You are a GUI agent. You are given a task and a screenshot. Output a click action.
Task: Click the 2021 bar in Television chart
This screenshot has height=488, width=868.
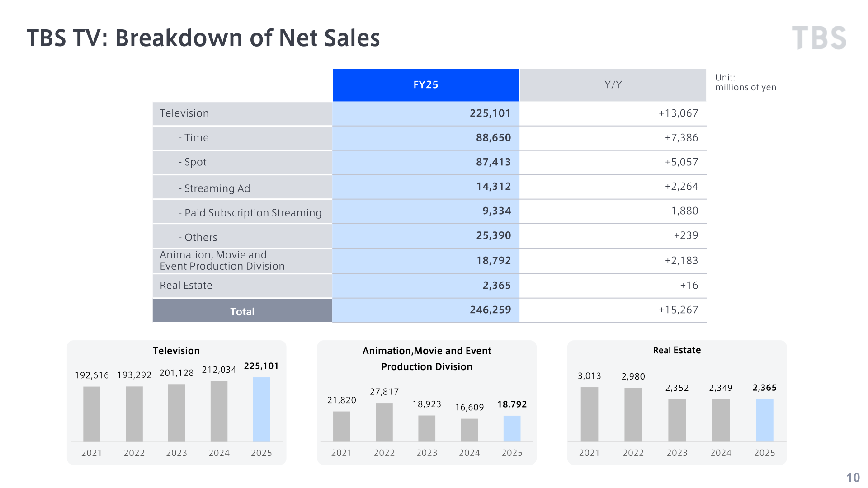click(x=92, y=414)
